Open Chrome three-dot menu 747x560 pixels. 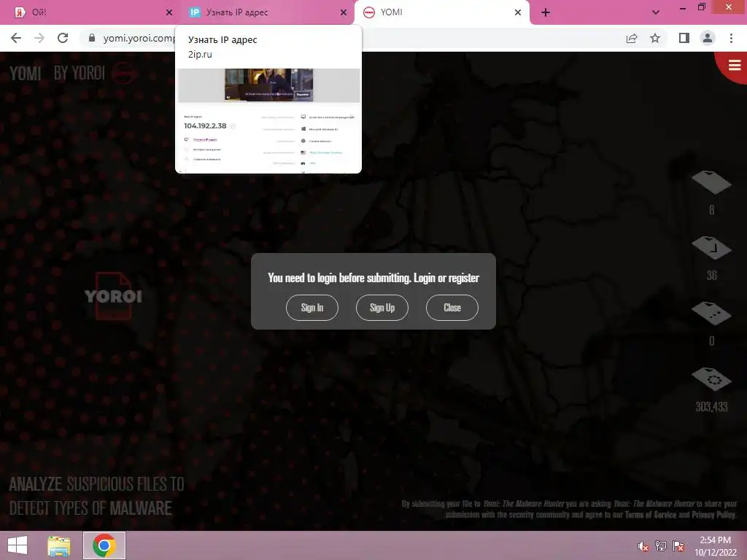point(731,38)
